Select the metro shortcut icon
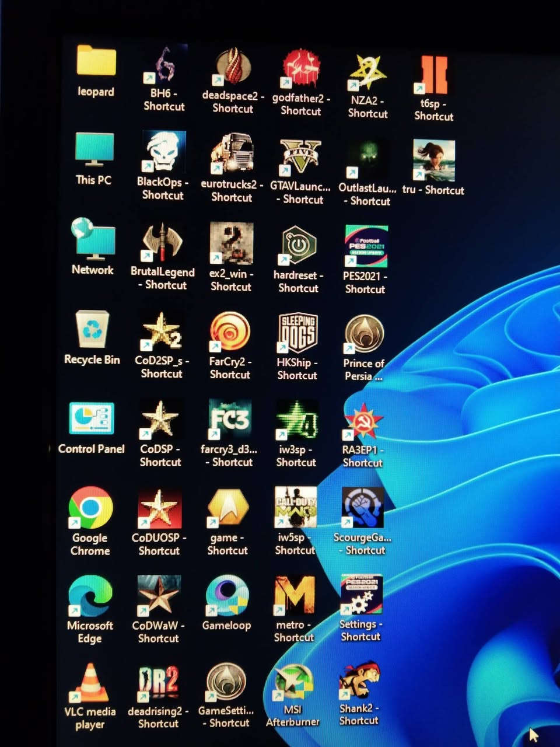 pos(295,595)
